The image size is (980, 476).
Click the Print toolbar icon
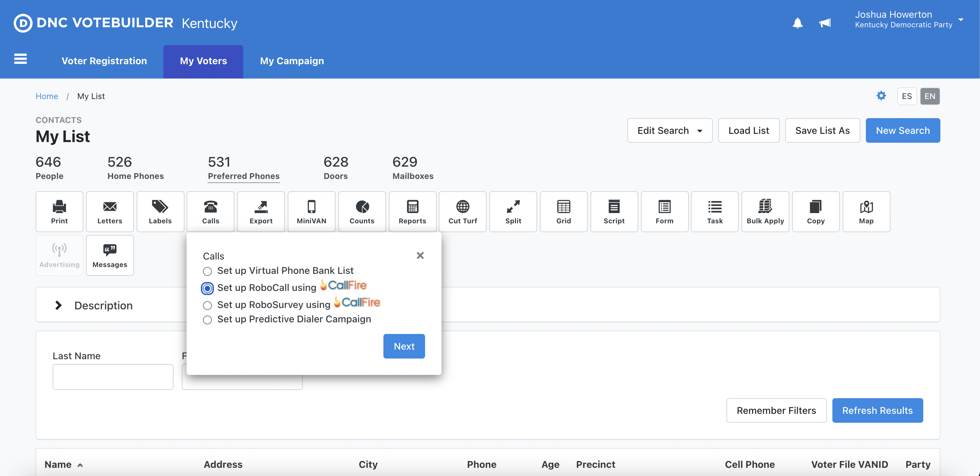(59, 211)
